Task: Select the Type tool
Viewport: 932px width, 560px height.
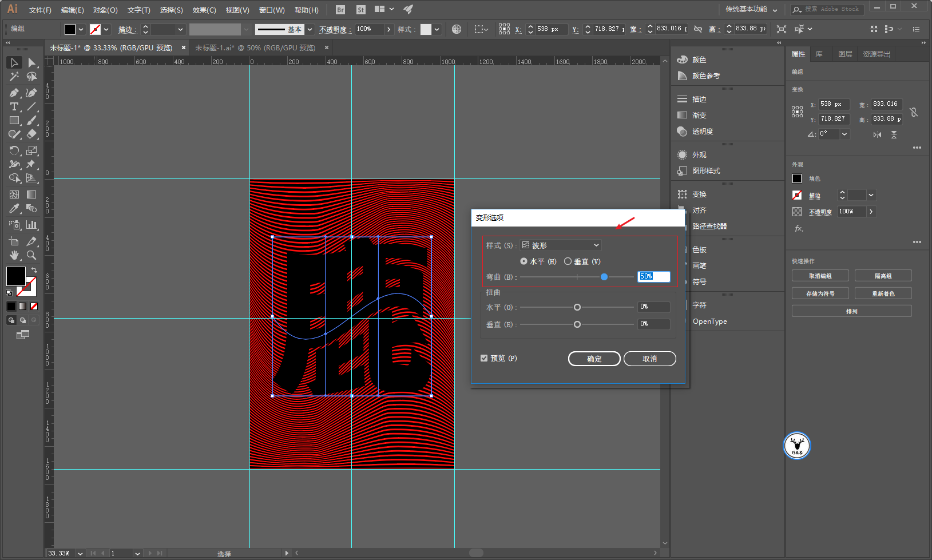Action: [x=14, y=107]
